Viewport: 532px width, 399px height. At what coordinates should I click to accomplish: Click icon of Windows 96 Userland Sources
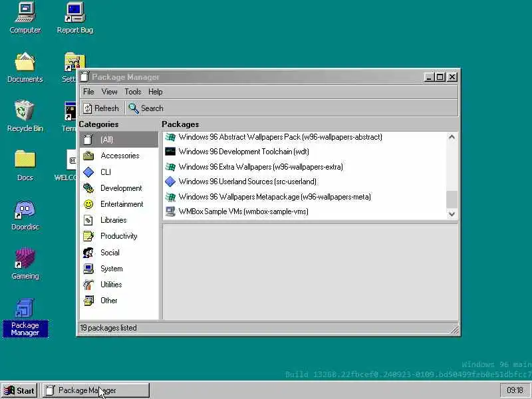[170, 182]
